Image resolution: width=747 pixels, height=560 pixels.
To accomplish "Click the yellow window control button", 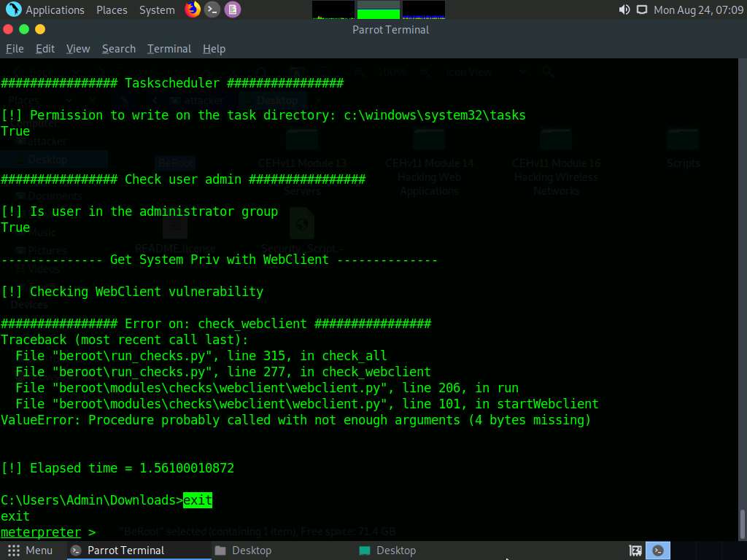I will coord(40,29).
